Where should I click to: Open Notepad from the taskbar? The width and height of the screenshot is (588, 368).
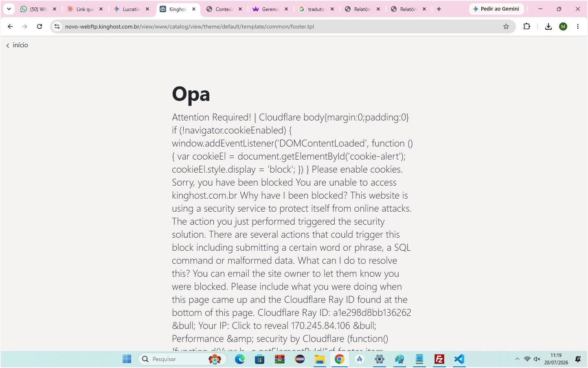pos(419,359)
